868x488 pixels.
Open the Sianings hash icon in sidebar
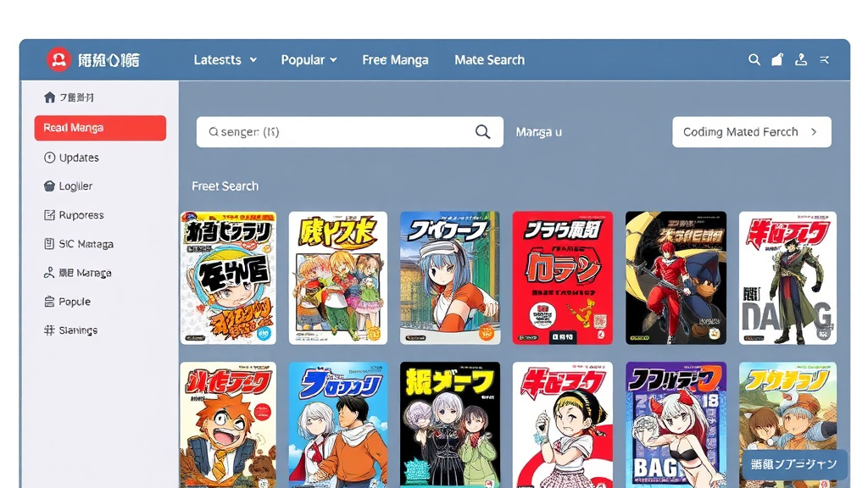coord(47,330)
